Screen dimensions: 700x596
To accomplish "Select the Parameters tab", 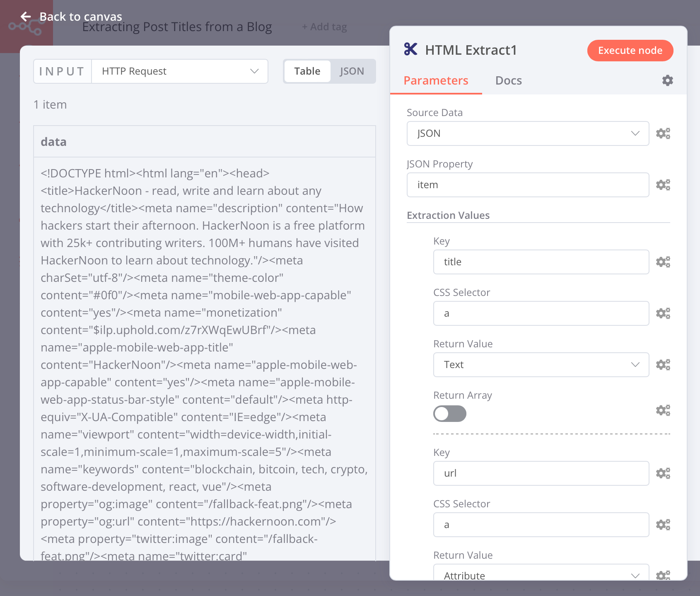I will point(436,80).
